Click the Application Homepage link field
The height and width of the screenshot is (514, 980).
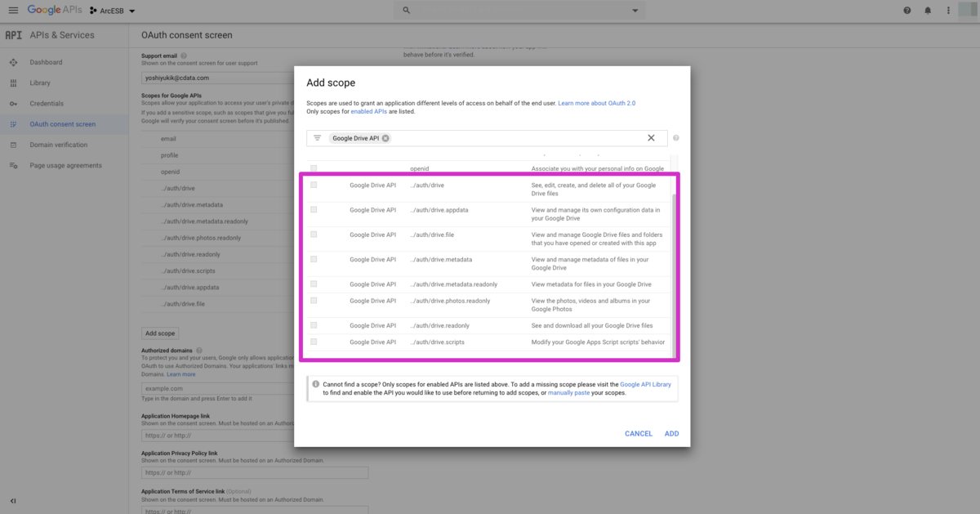point(217,436)
